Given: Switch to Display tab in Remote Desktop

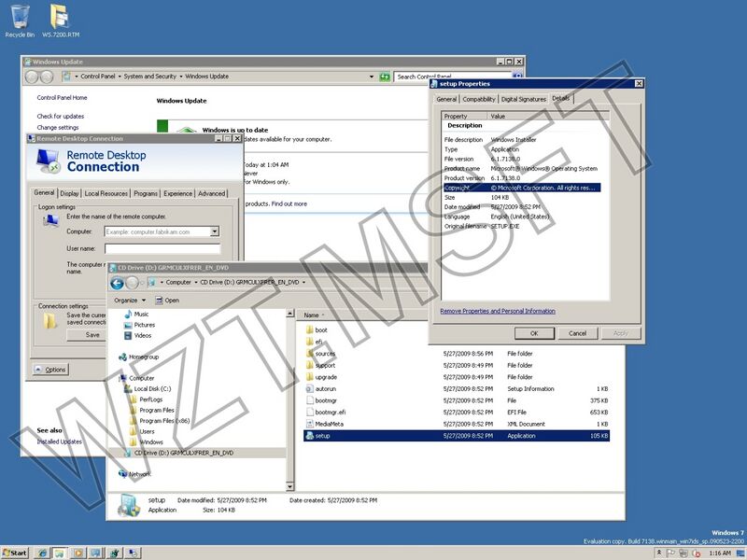Looking at the screenshot, I should click(x=69, y=193).
